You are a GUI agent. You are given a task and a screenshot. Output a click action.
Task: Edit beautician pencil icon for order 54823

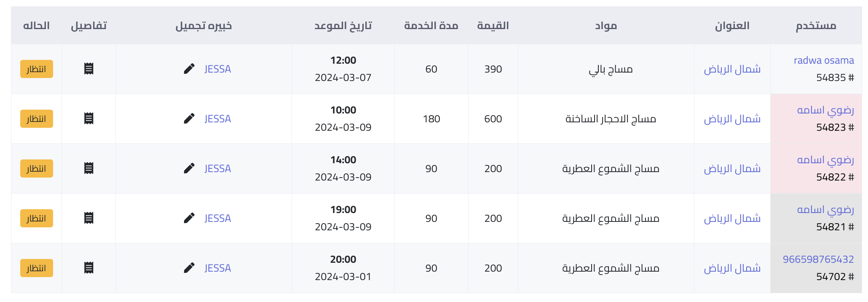[x=189, y=119]
